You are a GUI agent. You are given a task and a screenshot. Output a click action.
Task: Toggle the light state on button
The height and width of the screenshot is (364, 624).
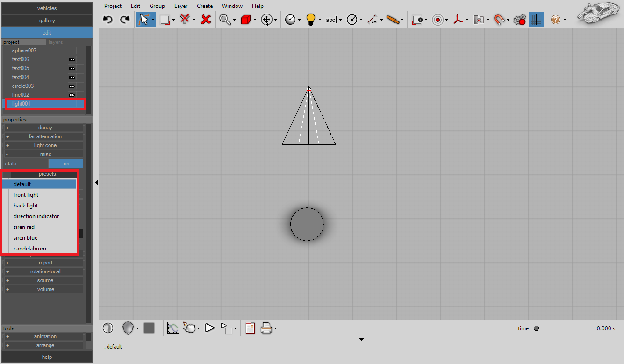tap(66, 164)
